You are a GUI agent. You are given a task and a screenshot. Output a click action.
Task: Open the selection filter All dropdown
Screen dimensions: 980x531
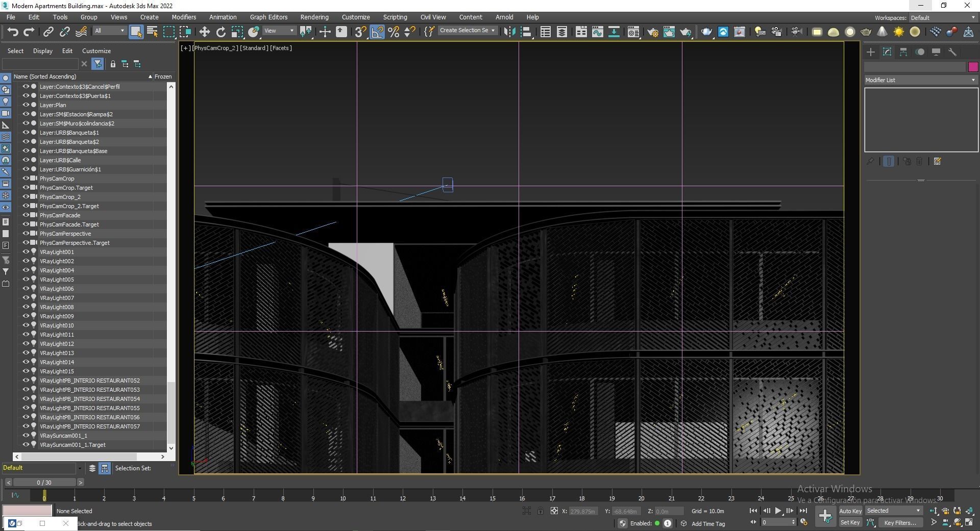click(109, 31)
